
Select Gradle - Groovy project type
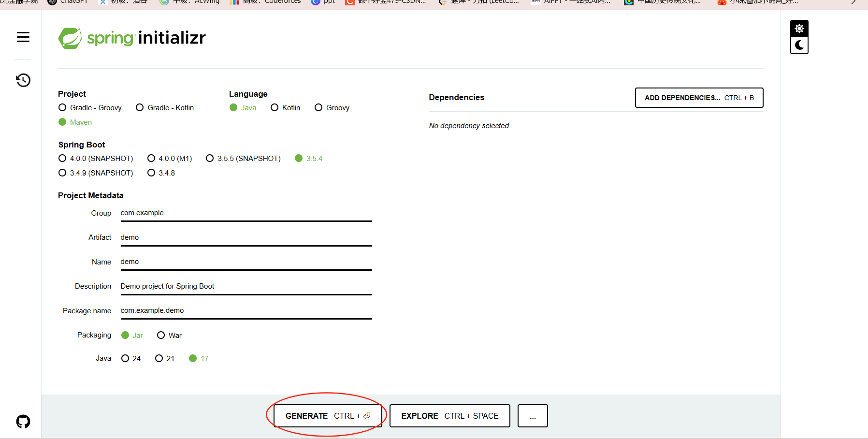[90, 108]
